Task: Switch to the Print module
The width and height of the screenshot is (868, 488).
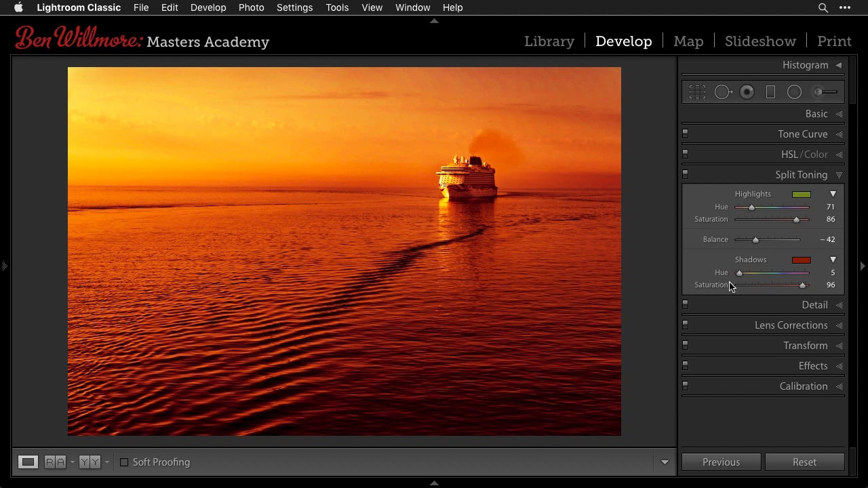Action: click(834, 41)
